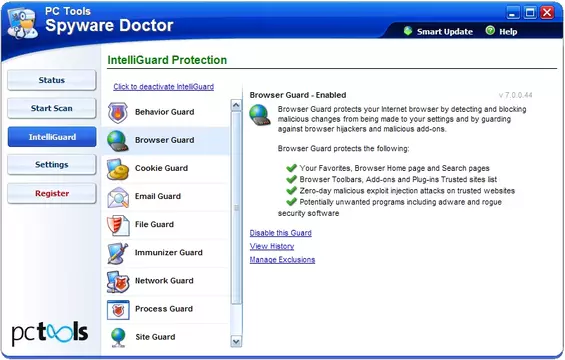565x360 pixels.
Task: Select Cookie Guard text in list
Action: click(161, 168)
